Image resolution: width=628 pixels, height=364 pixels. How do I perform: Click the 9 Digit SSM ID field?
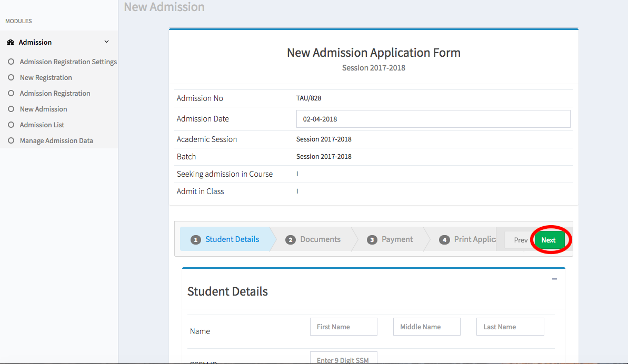pyautogui.click(x=344, y=358)
